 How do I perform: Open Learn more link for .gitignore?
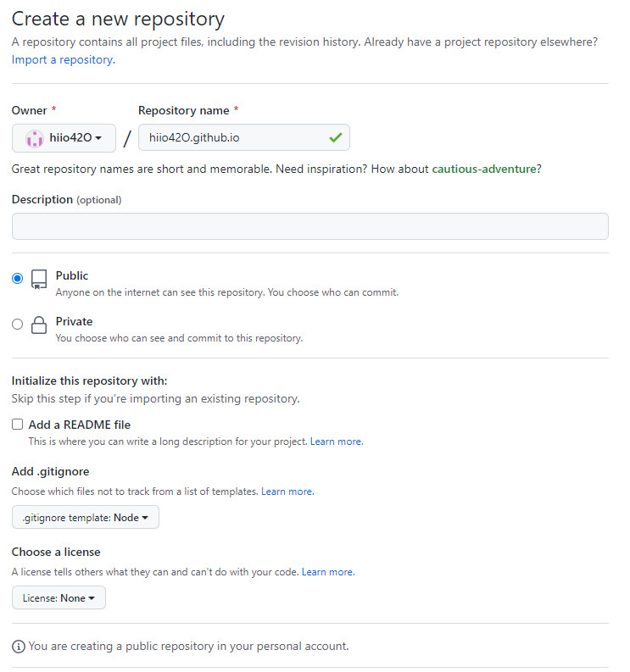(287, 492)
